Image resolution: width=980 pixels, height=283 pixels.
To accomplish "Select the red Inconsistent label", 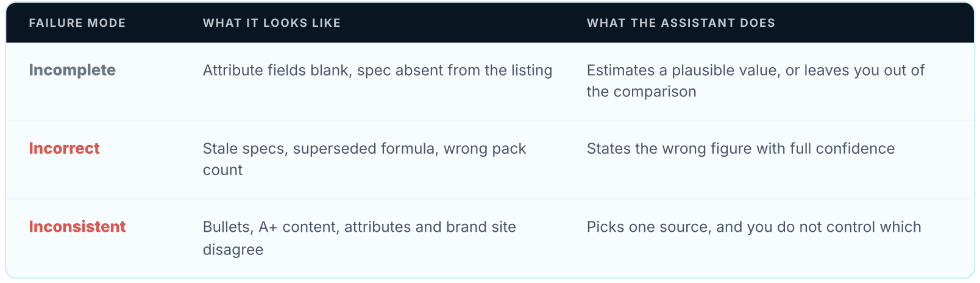I will coord(77,227).
